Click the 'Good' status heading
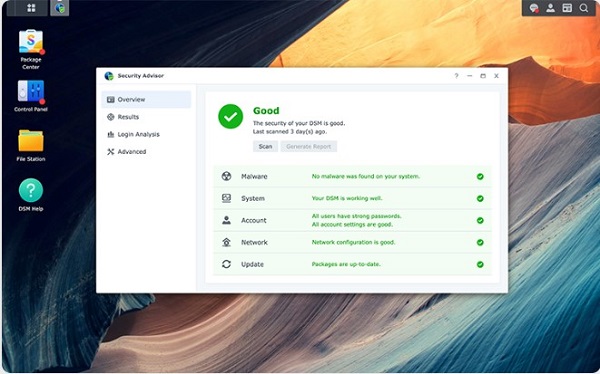This screenshot has height=374, width=600. point(266,111)
